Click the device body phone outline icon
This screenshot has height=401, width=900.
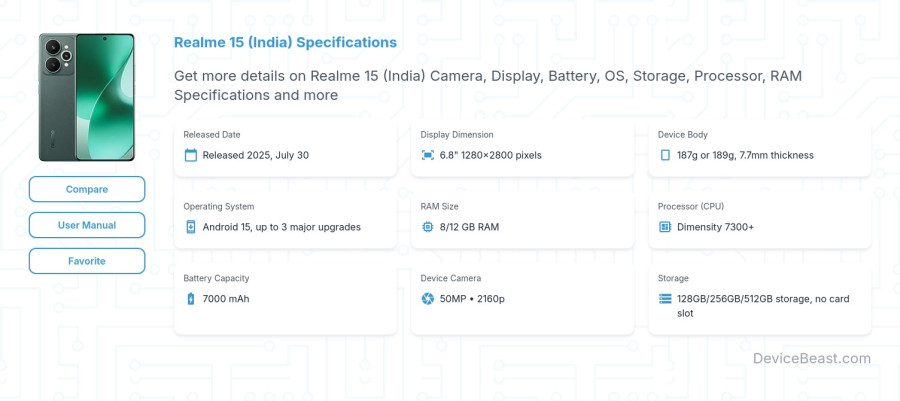665,155
